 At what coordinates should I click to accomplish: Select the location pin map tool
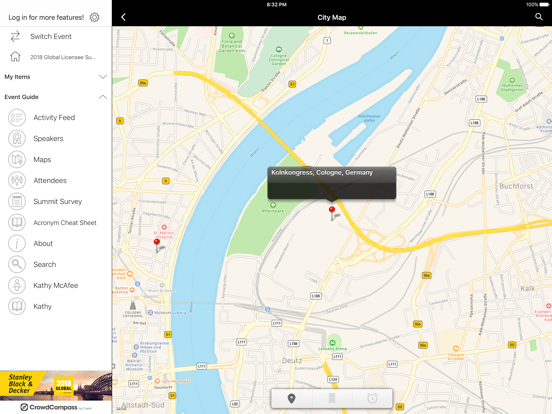click(x=291, y=399)
